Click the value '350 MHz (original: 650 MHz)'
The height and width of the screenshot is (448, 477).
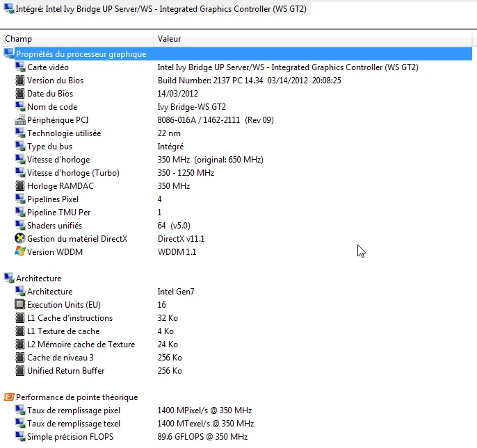pyautogui.click(x=210, y=160)
